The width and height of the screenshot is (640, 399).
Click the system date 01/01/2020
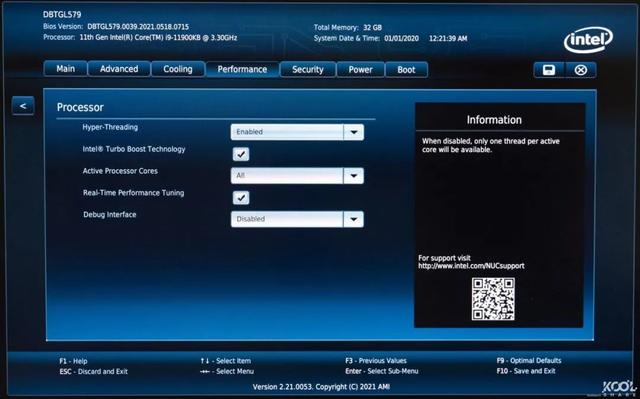[x=402, y=39]
